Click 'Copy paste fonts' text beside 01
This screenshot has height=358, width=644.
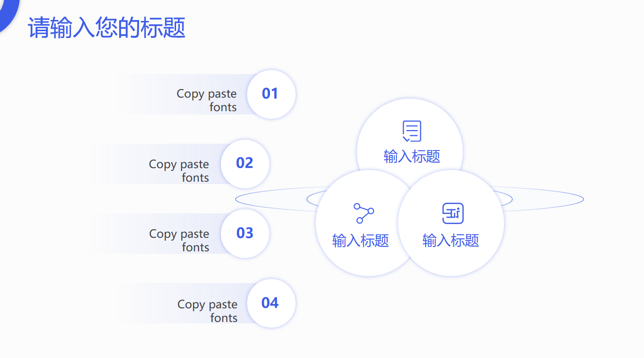[x=207, y=100]
